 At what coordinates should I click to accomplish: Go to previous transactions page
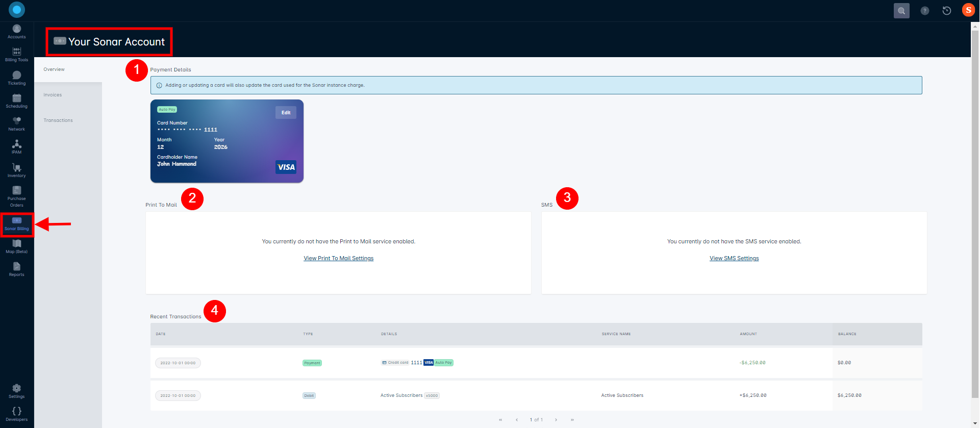coord(517,420)
